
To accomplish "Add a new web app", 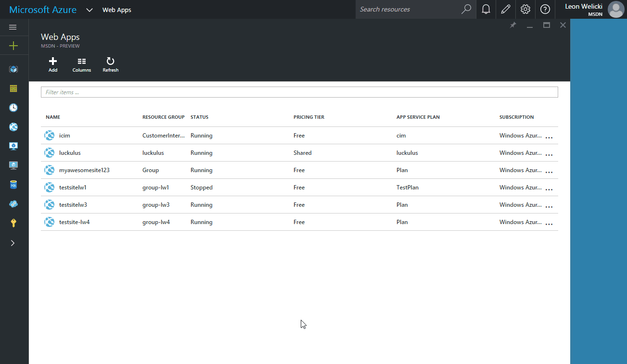I will (x=52, y=64).
